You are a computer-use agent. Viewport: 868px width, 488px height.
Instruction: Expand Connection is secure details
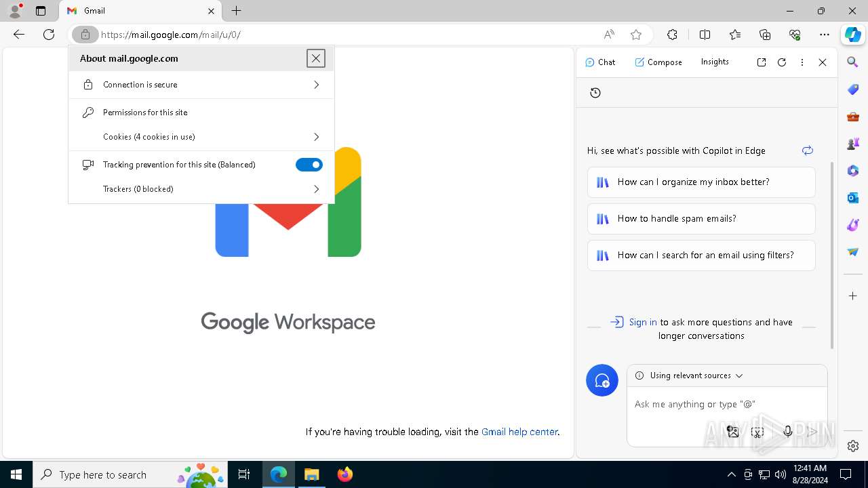tap(201, 85)
